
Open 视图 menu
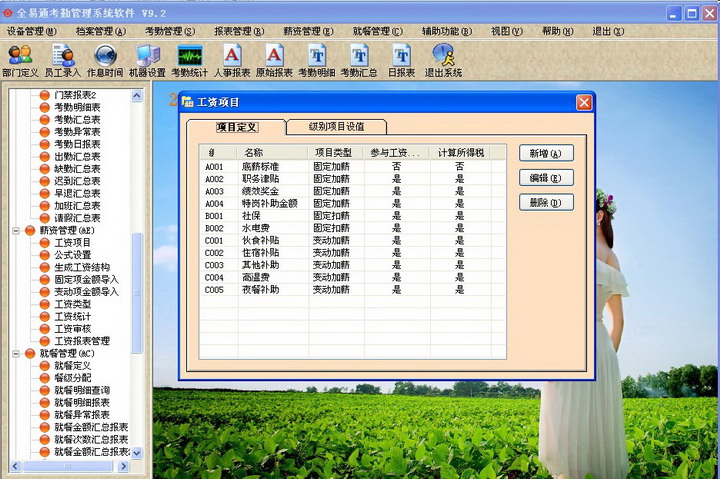[507, 31]
